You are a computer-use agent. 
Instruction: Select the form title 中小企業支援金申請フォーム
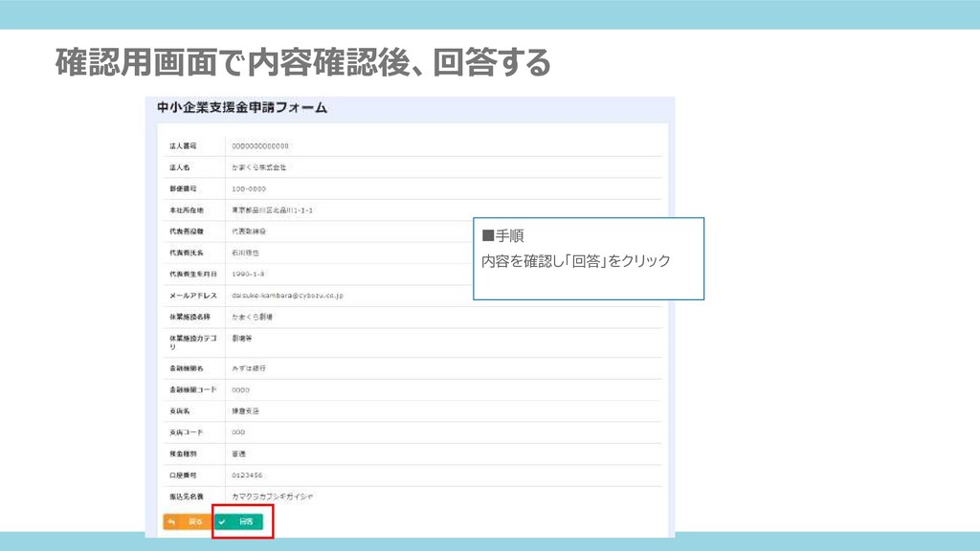[x=242, y=107]
